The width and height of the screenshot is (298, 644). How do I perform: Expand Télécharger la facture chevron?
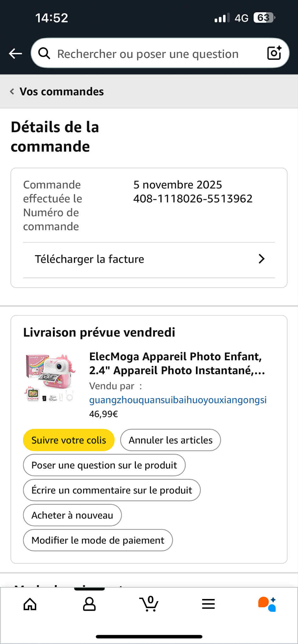261,259
